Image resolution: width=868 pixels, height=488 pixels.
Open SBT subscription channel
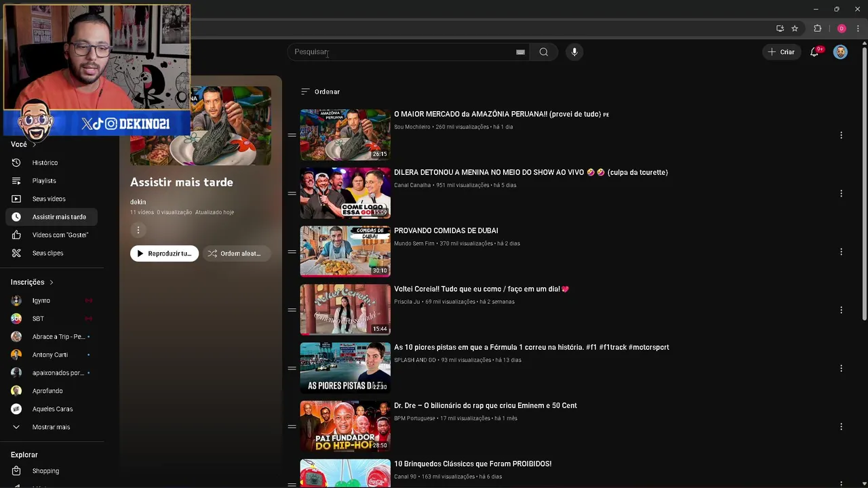pyautogui.click(x=52, y=319)
